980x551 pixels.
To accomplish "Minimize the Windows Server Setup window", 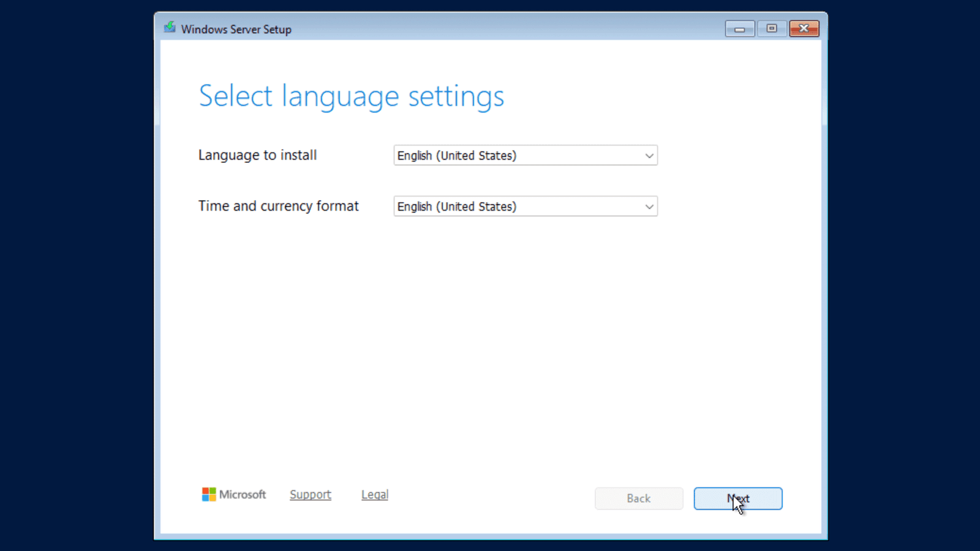I will coord(740,29).
